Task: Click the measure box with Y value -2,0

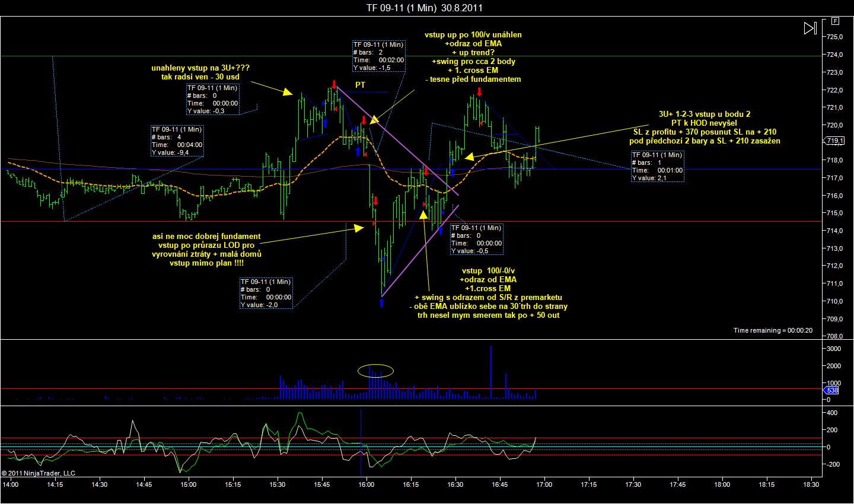Action: 266,293
